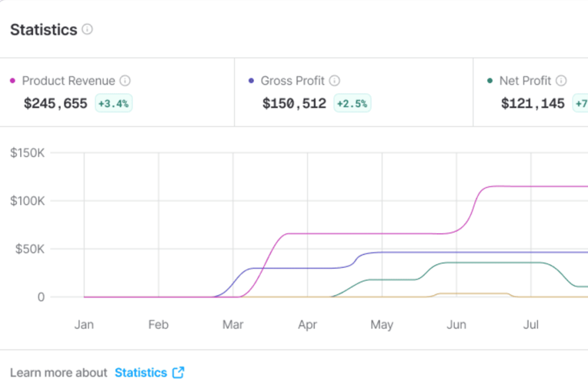Viewport: 588px width, 392px height.
Task: Click the Net Profit info icon
Action: [561, 81]
